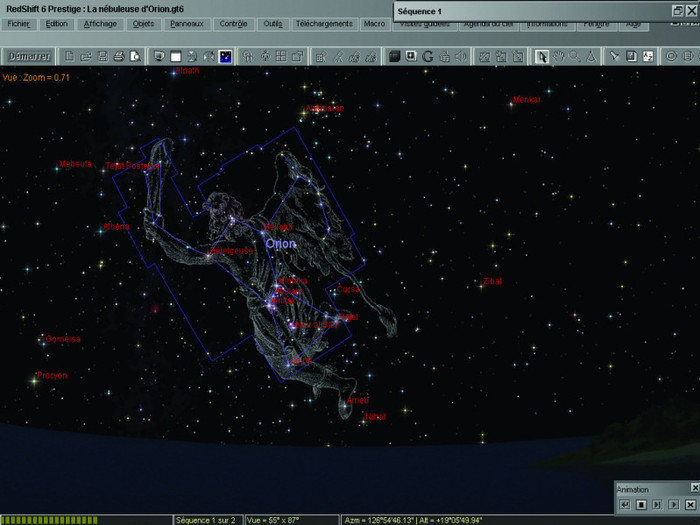Image resolution: width=700 pixels, height=525 pixels.
Task: Click the Zibal star label
Action: (492, 281)
